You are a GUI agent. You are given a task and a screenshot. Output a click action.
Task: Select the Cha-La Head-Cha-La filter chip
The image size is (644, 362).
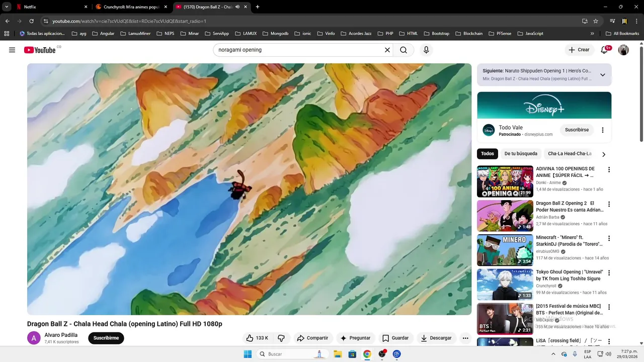click(x=570, y=154)
